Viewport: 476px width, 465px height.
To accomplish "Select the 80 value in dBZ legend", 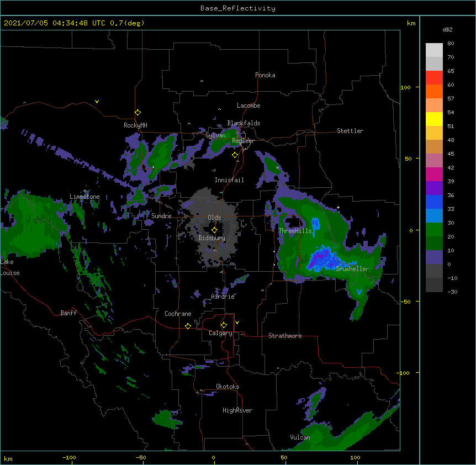I will point(451,44).
